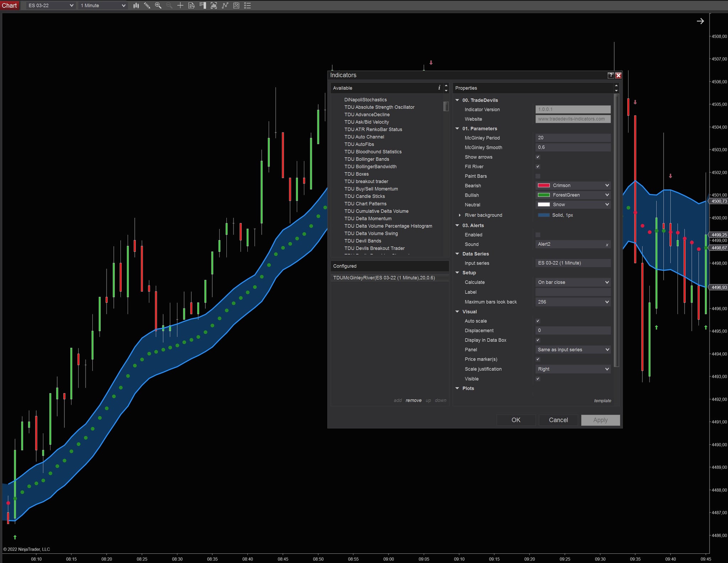
Task: Select TDU Bollinger Bands in Available list
Action: point(366,159)
